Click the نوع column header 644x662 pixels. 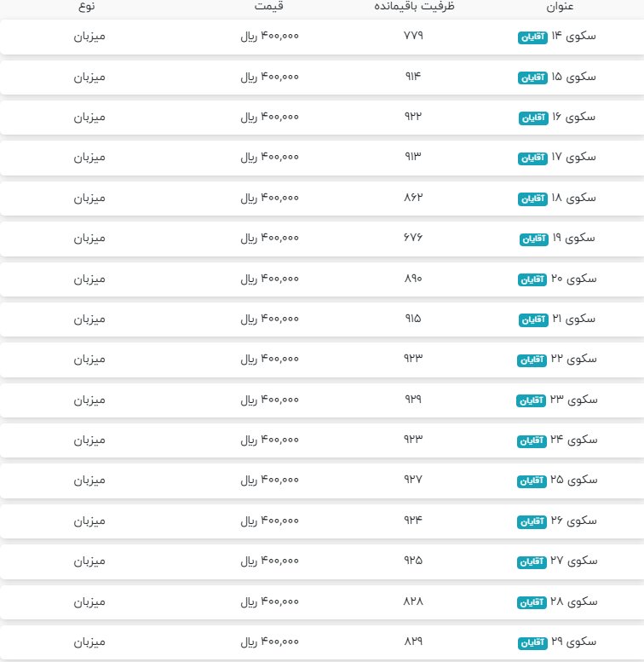tap(89, 7)
